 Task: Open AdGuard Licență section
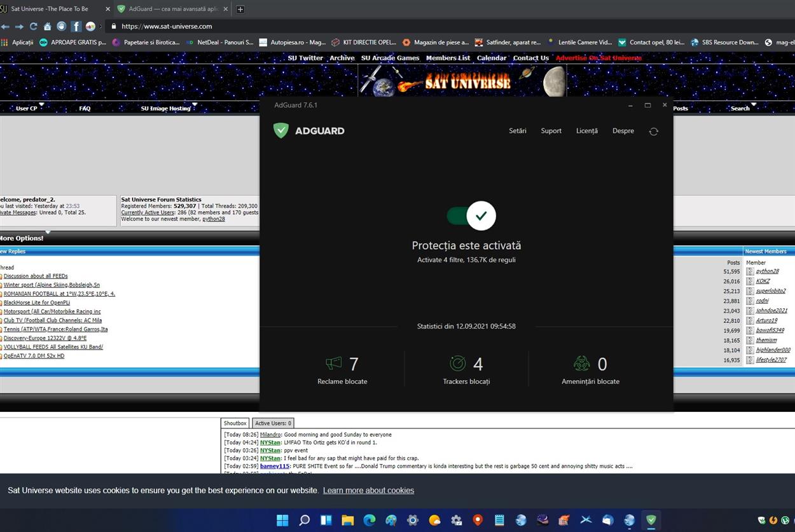(587, 131)
